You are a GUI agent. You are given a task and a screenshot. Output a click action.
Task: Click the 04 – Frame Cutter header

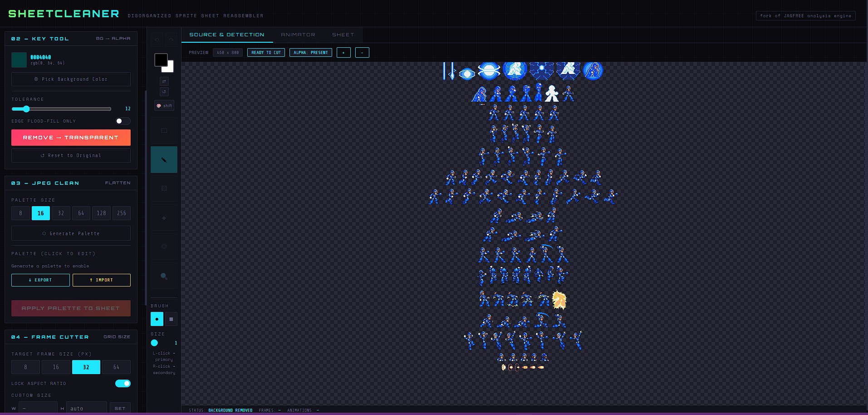71,337
